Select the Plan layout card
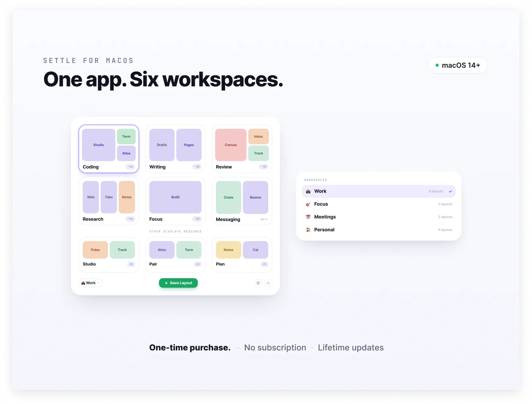Screen dimensions: 532x405 point(242,255)
